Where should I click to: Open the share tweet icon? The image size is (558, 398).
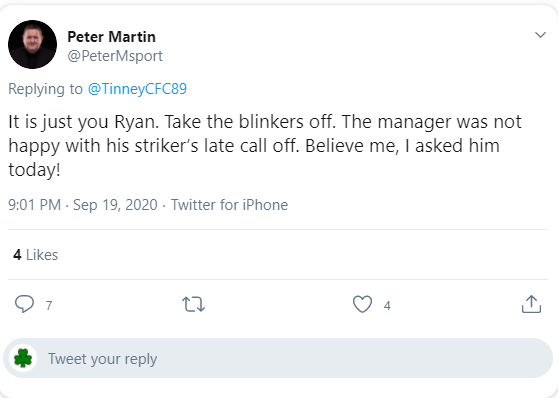tap(531, 304)
